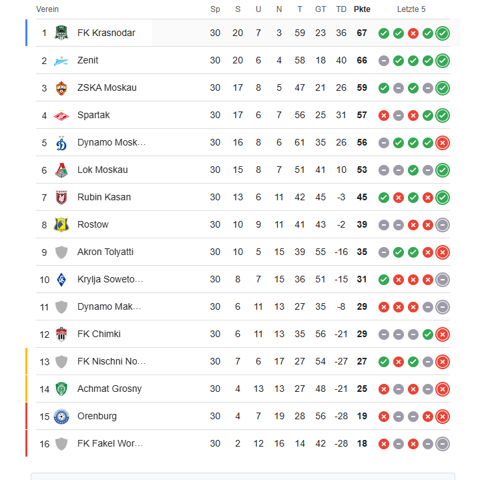The image size is (488, 480).
Task: Select the Krylja Sowetow table row
Action: (243, 279)
